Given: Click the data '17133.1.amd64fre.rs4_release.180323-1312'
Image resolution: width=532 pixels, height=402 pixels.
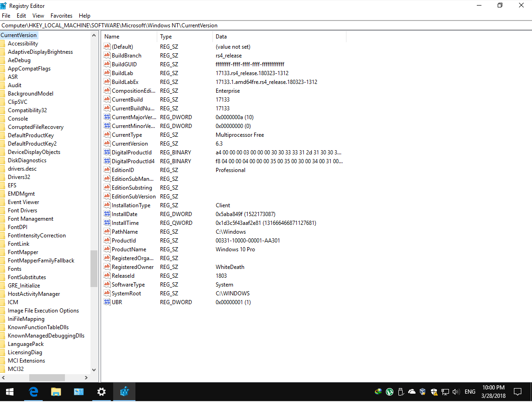Looking at the screenshot, I should [x=266, y=82].
